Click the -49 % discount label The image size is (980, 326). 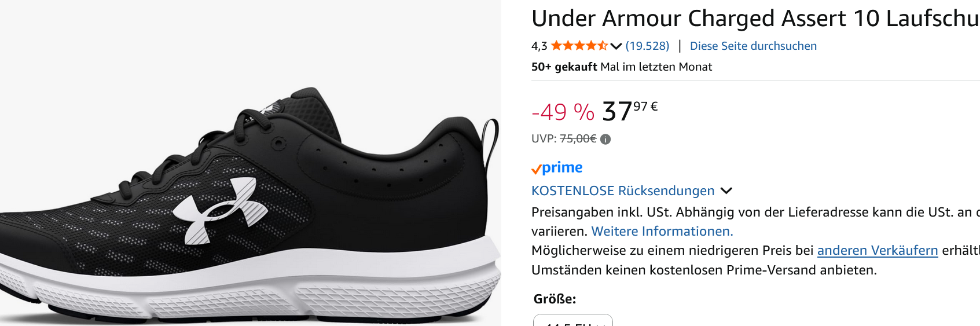tap(563, 112)
